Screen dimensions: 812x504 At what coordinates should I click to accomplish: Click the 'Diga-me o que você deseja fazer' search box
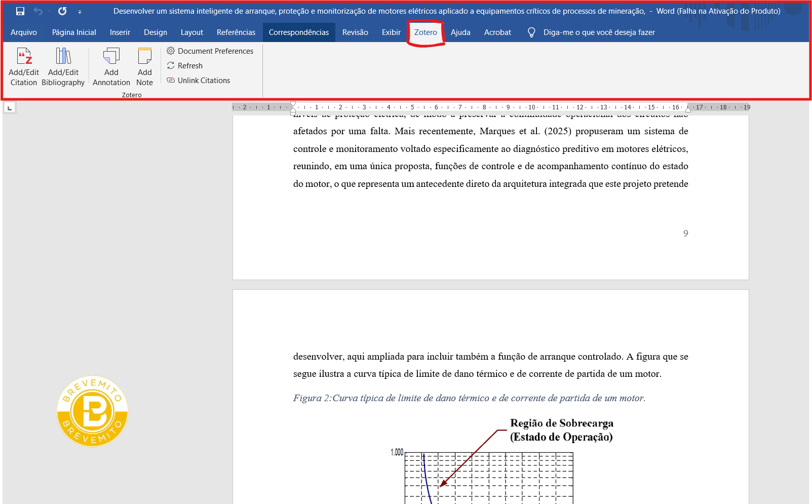[599, 32]
